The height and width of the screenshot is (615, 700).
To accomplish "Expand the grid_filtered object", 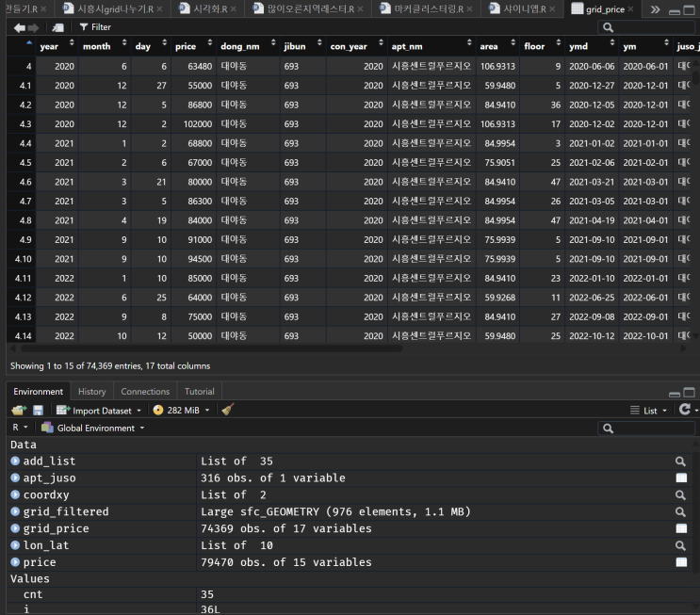I will [15, 511].
